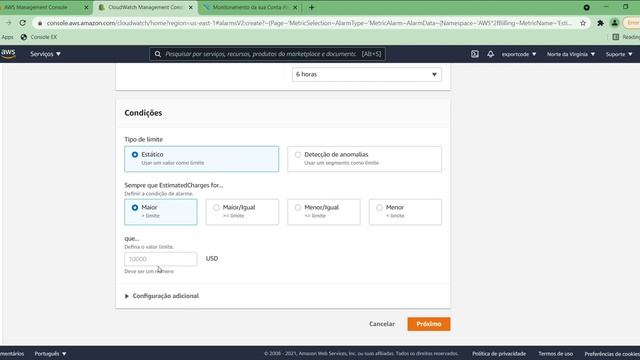The height and width of the screenshot is (360, 640).
Task: Open the Chrome profile avatar icon
Action: coord(614,23)
